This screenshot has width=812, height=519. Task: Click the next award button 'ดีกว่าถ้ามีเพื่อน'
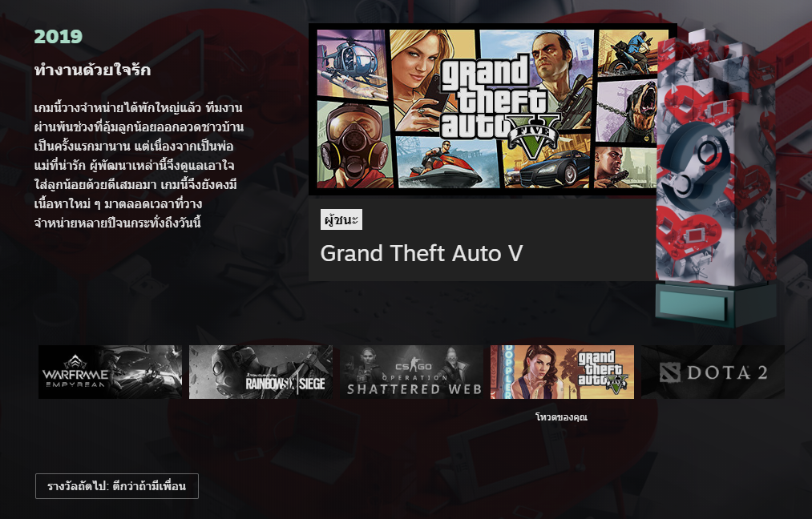click(117, 486)
